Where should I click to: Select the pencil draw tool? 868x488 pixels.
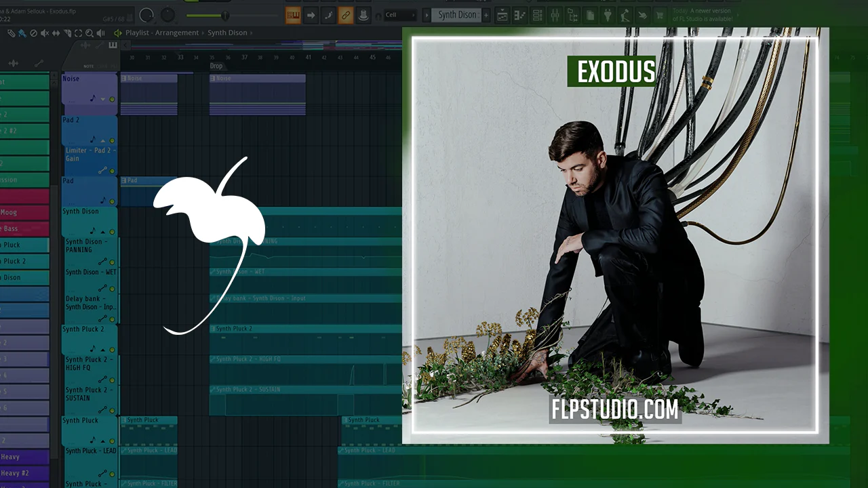(x=11, y=33)
